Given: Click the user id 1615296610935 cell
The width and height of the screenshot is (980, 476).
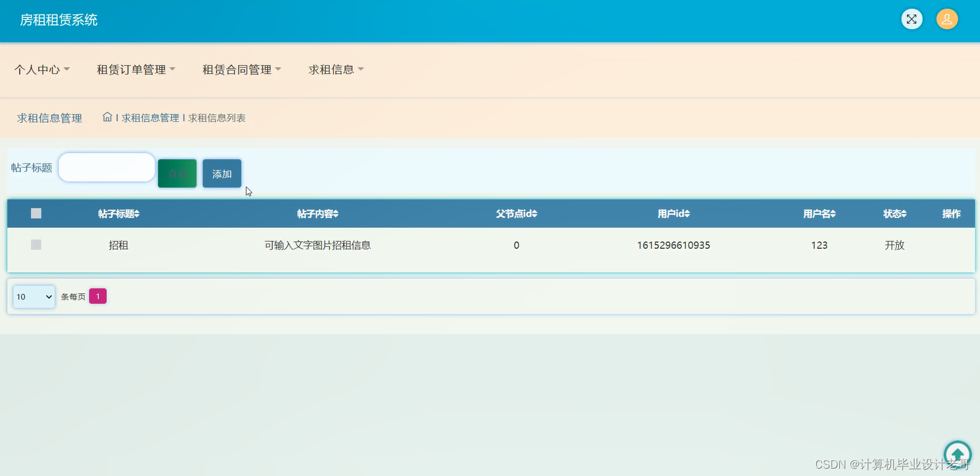Looking at the screenshot, I should tap(674, 245).
